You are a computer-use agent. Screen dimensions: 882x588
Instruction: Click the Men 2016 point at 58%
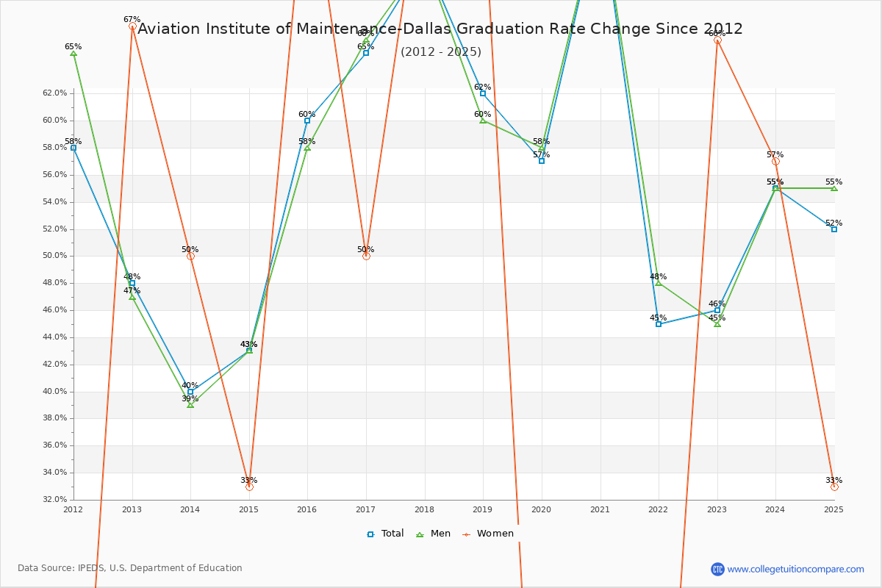pos(307,148)
